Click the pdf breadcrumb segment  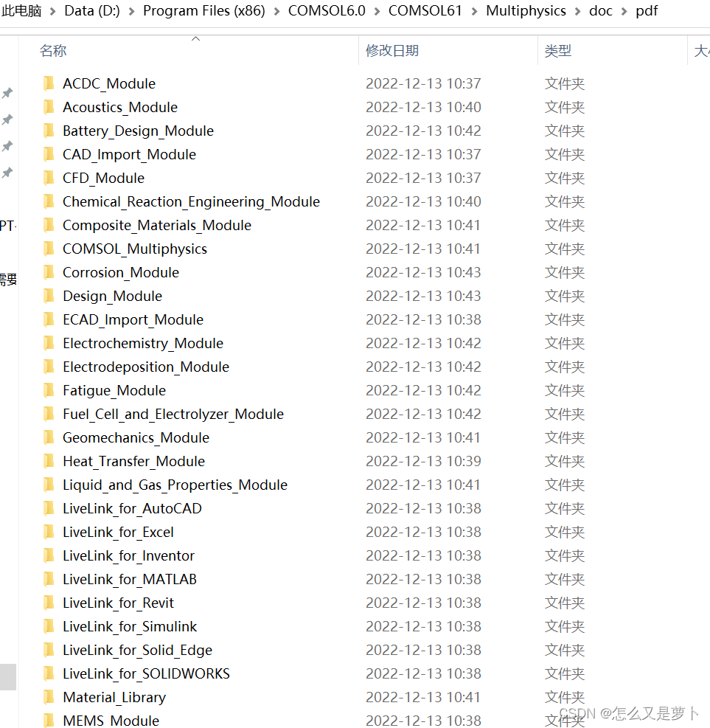coord(647,10)
